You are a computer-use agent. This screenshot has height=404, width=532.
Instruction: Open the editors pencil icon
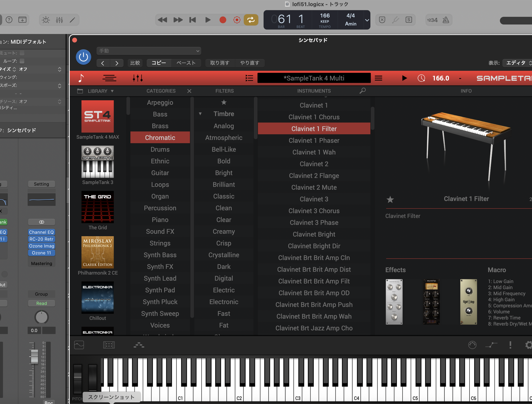coord(72,20)
